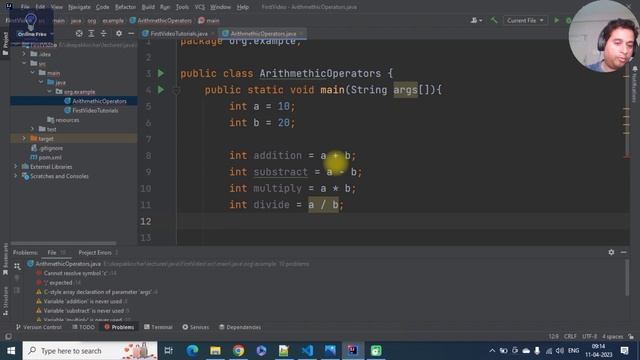Switch to IntelliJ IDEA taskbar icon
This screenshot has height=360, width=640.
click(x=353, y=351)
